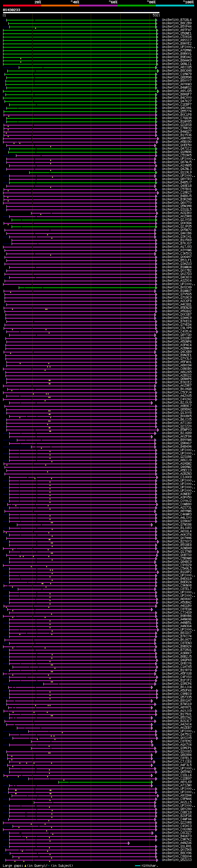
Task: Open hit UniRef100_C5XKG4
Action: coord(177,37)
